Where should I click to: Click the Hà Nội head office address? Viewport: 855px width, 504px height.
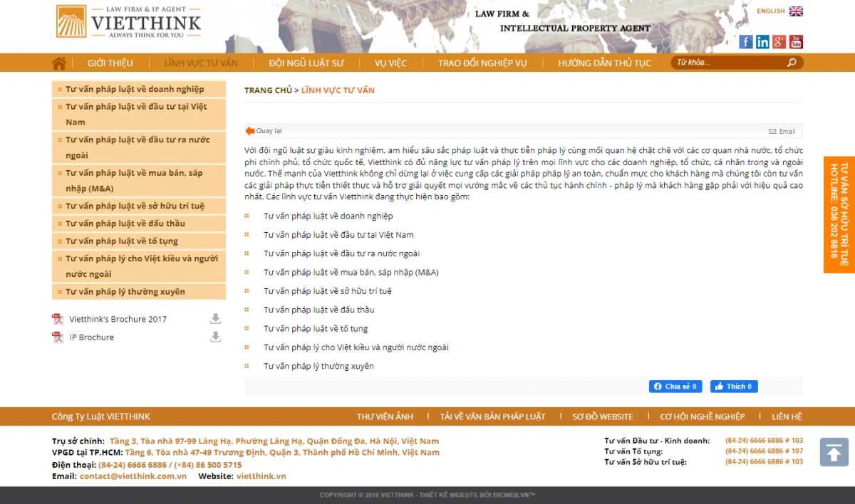(274, 441)
